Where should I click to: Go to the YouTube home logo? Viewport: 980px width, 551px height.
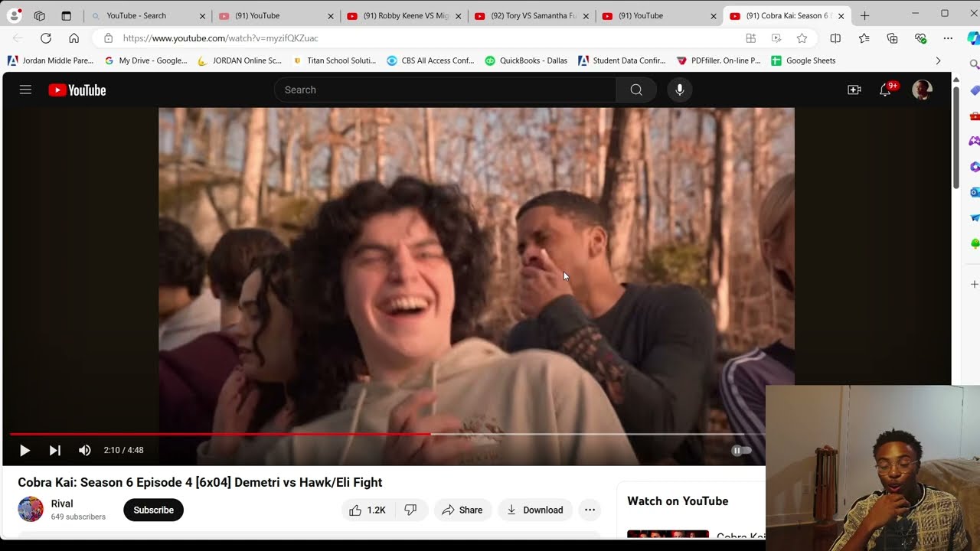pos(77,90)
